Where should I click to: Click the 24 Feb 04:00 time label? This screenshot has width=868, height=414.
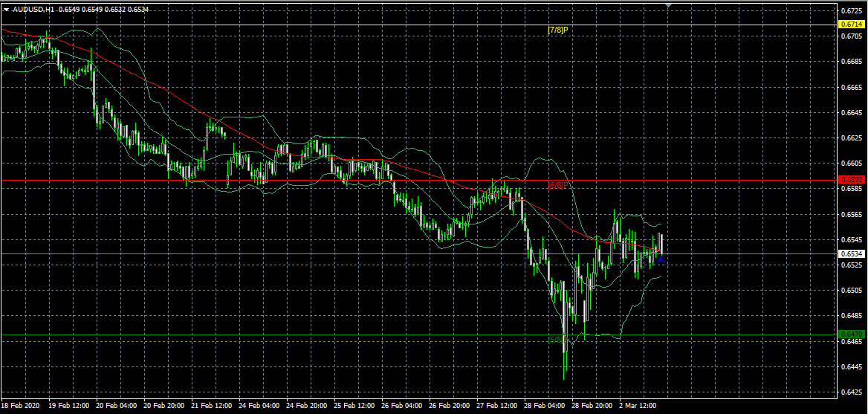pos(259,407)
